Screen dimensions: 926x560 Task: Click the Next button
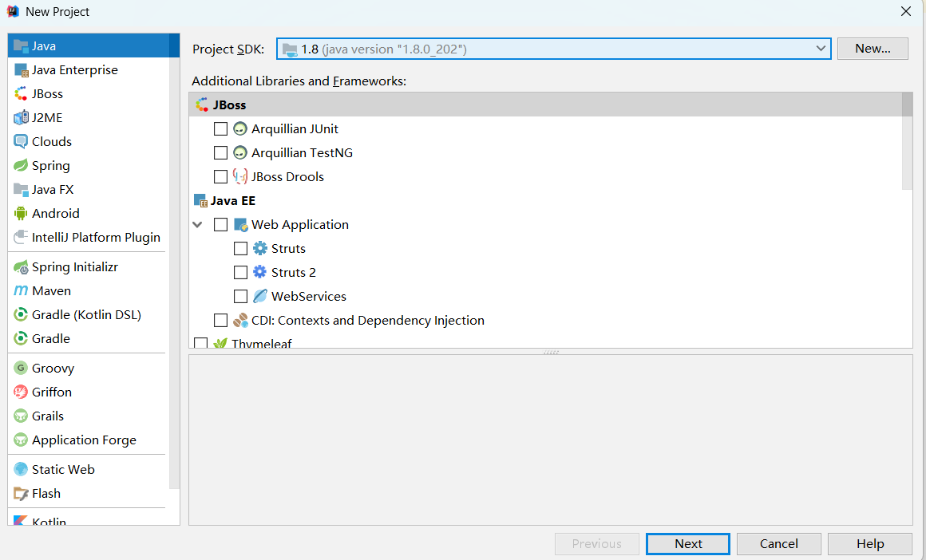pyautogui.click(x=687, y=543)
